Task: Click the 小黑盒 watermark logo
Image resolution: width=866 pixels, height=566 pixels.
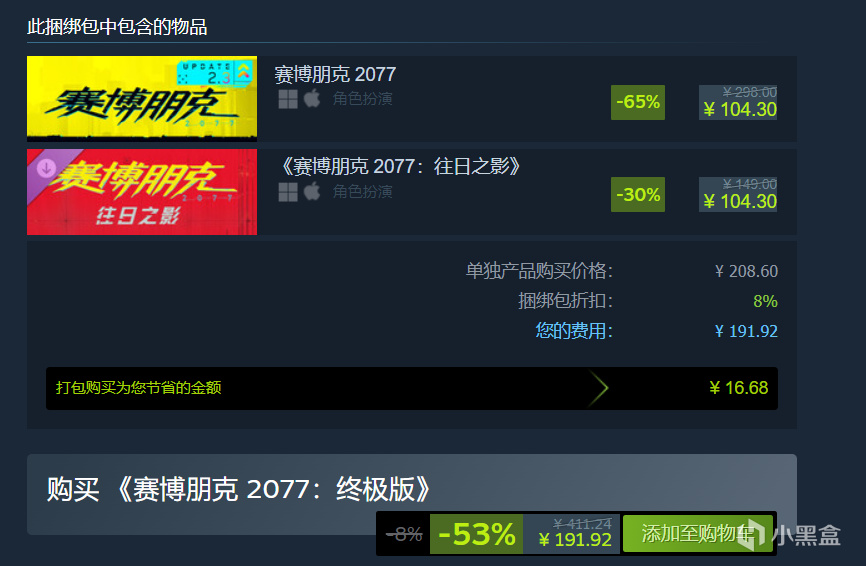Action: (791, 535)
